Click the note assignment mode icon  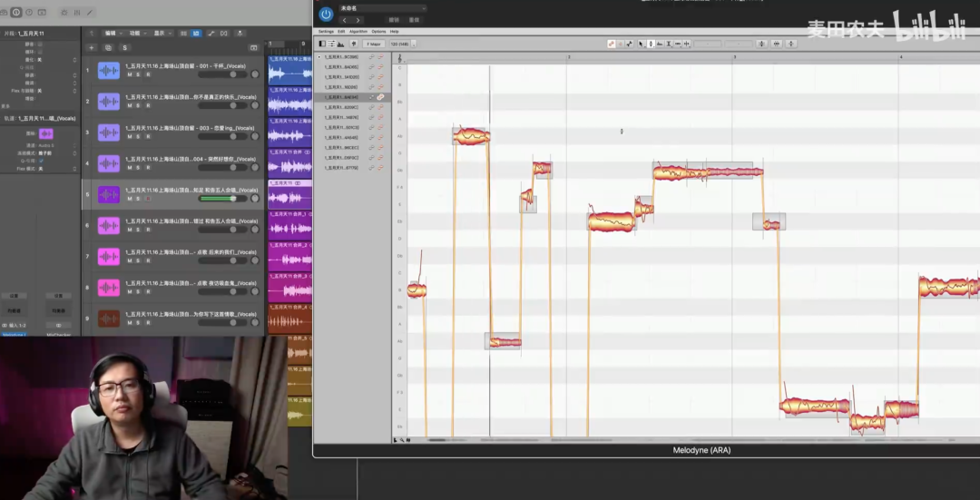[x=629, y=44]
